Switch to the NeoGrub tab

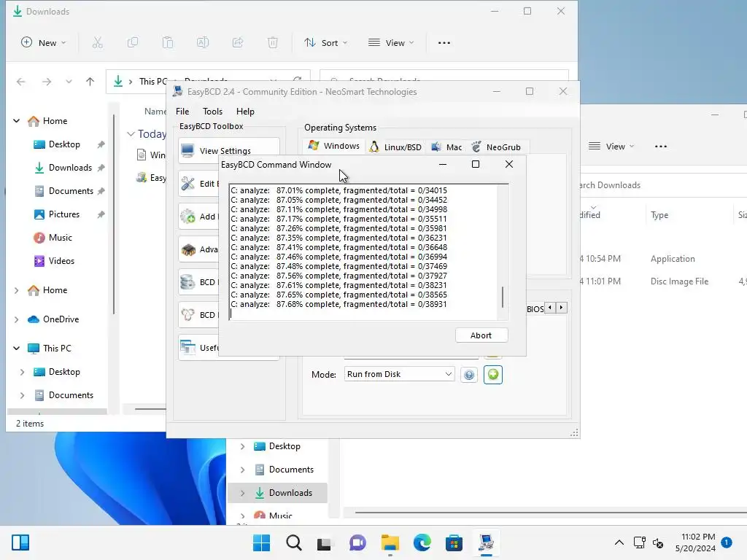(496, 147)
